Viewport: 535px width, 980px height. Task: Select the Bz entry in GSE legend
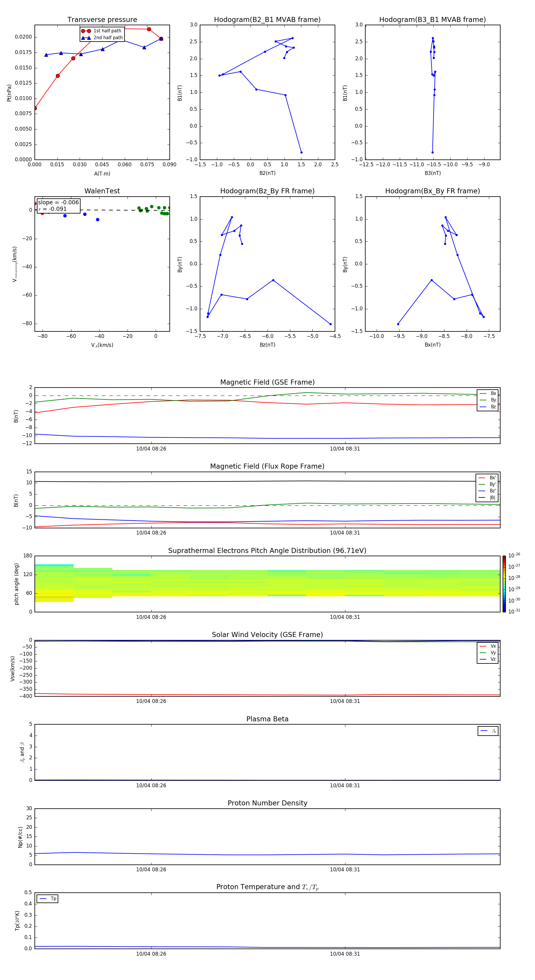coord(488,407)
